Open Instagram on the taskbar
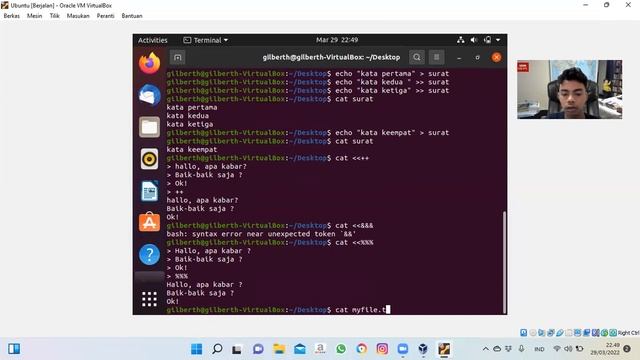This screenshot has height=360, width=640. tap(382, 349)
